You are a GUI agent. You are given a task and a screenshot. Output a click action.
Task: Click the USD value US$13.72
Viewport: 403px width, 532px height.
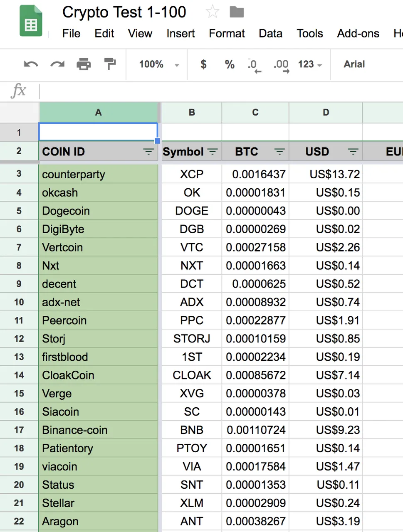click(x=326, y=174)
